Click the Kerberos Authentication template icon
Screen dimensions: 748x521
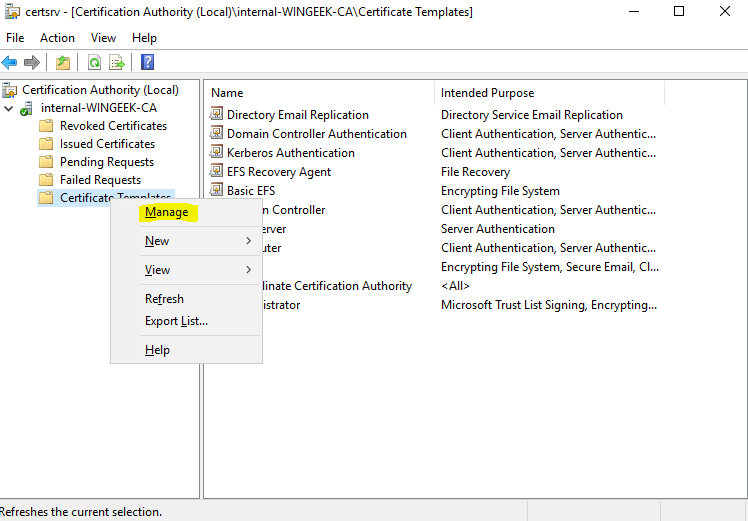pos(217,153)
